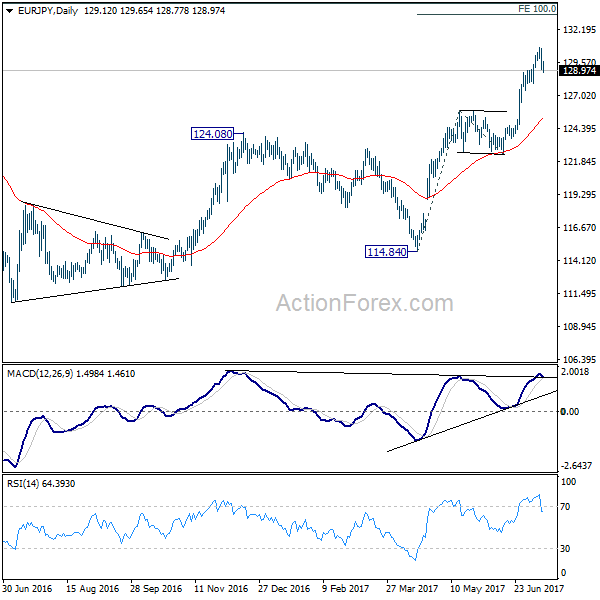Select the 124.080 price label
The image size is (600, 600).
coord(212,134)
